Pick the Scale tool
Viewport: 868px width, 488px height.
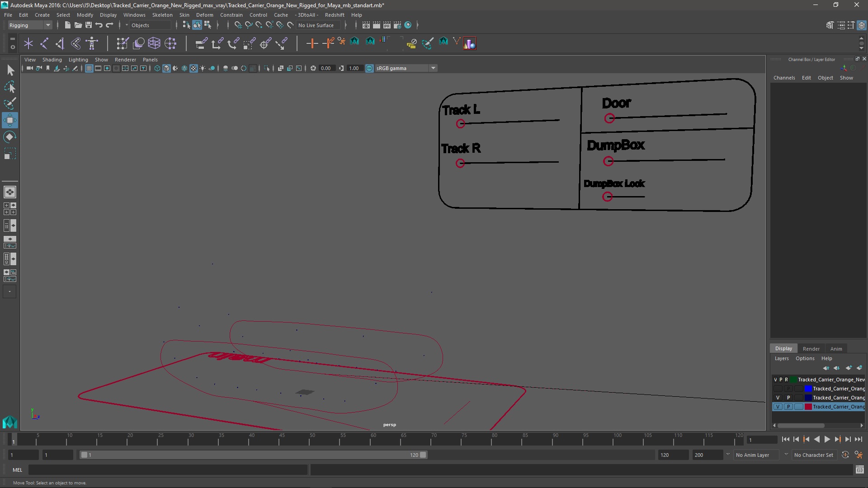pyautogui.click(x=10, y=154)
